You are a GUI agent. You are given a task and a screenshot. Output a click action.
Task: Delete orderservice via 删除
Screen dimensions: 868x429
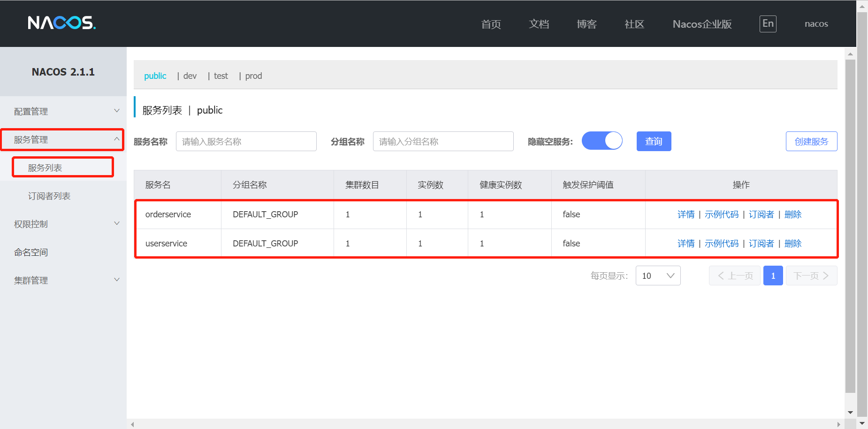793,214
